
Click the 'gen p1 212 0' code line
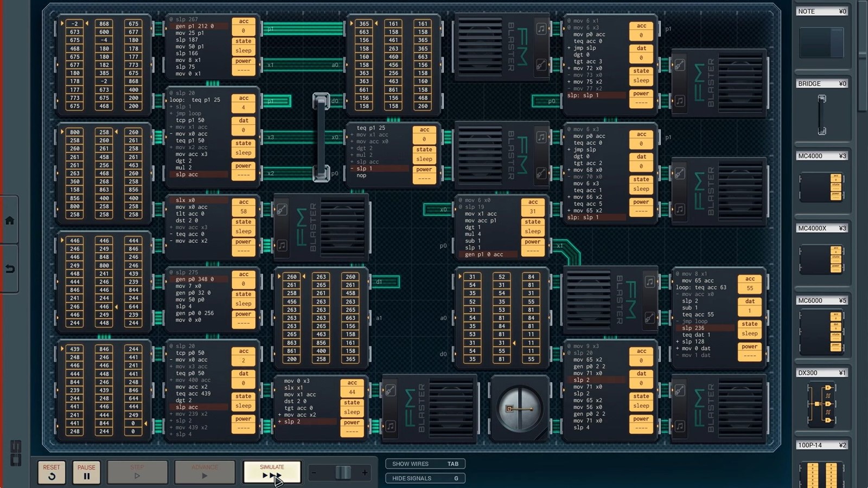click(x=194, y=26)
